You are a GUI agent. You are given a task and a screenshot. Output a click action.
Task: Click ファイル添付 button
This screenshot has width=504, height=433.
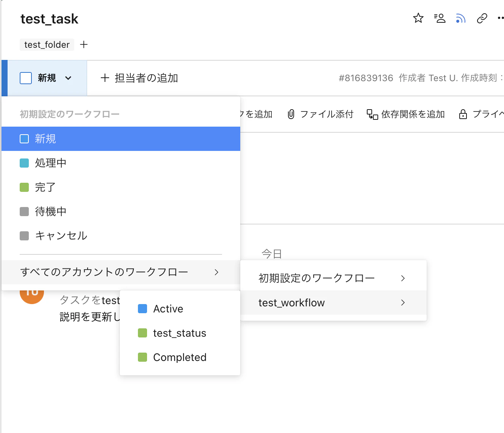[x=320, y=114]
